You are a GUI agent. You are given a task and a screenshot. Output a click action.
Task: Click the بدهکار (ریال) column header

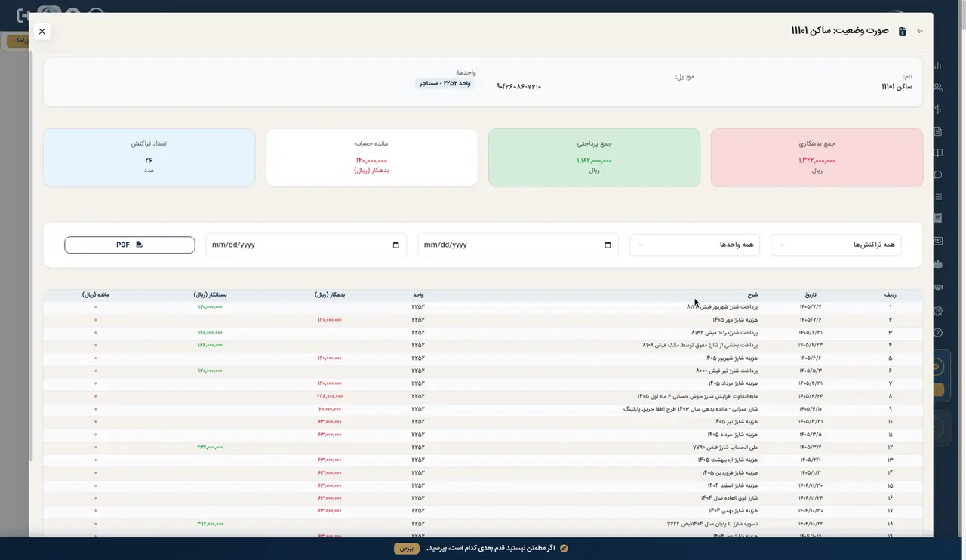coord(330,294)
